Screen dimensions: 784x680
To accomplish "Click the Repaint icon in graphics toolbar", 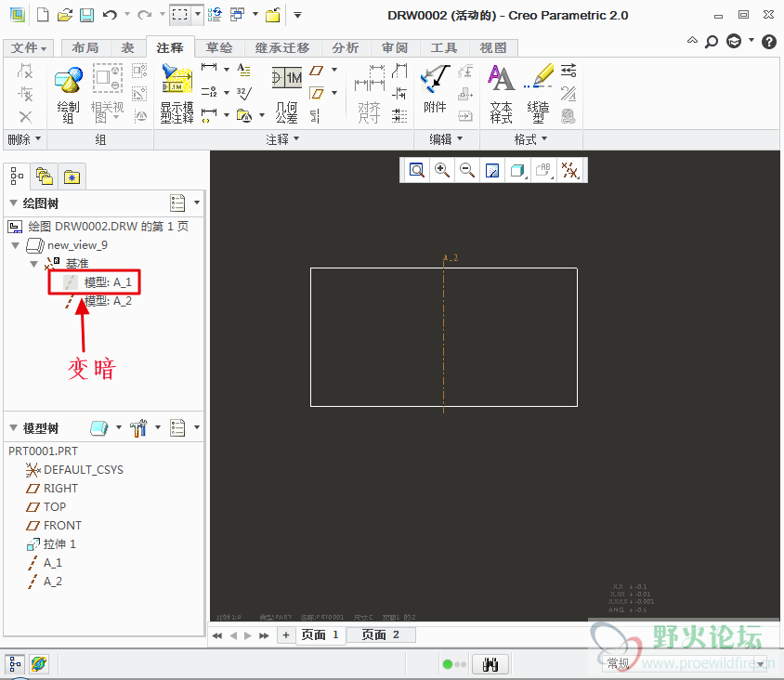I will pyautogui.click(x=492, y=171).
